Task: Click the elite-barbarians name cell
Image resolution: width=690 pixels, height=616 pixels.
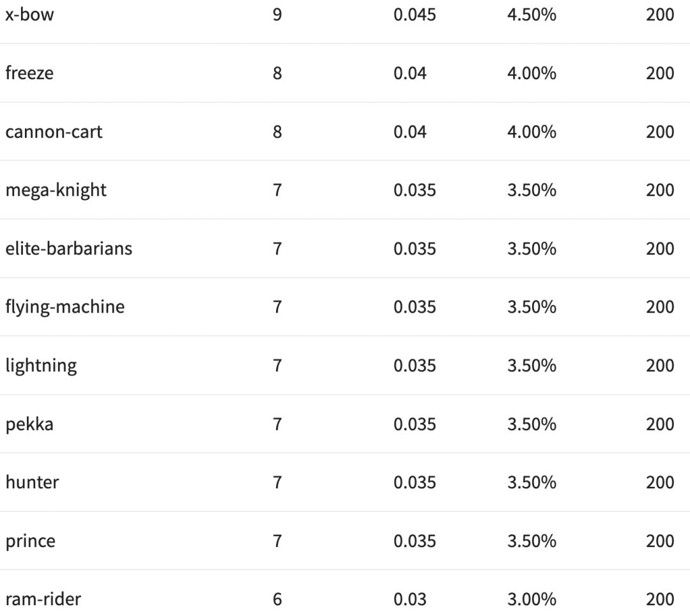Action: [x=68, y=249]
